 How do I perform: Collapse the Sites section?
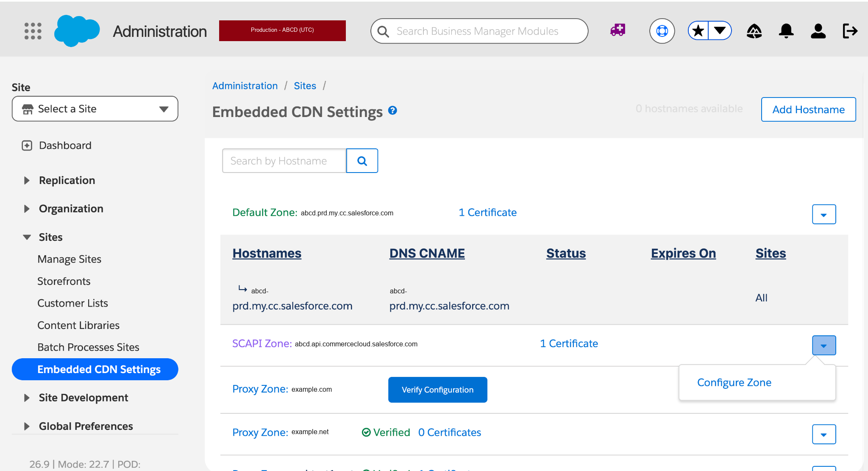(27, 237)
